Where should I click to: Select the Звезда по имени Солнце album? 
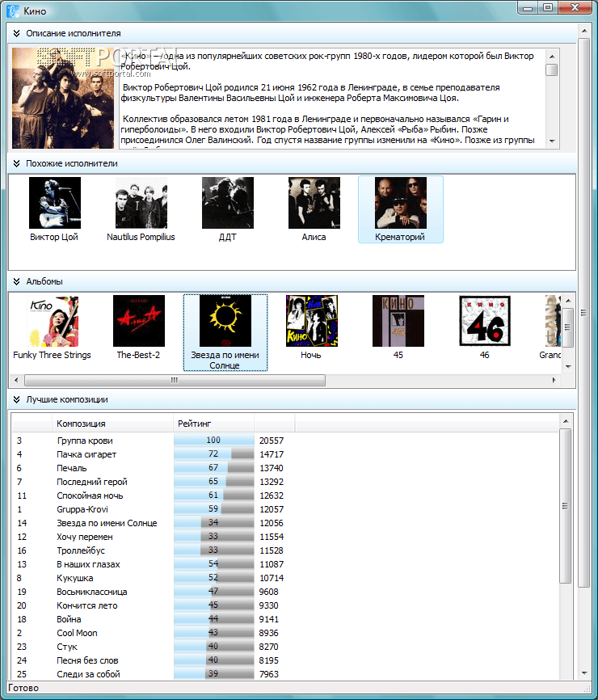(x=225, y=332)
